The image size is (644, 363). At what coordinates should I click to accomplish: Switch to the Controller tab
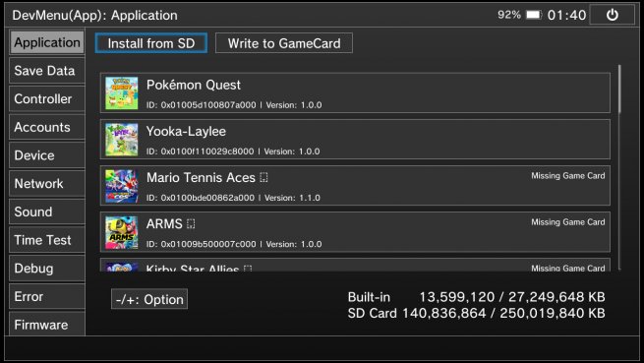tap(47, 99)
